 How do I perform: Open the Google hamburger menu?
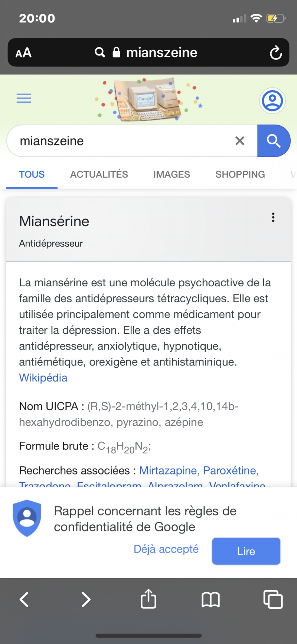(24, 99)
